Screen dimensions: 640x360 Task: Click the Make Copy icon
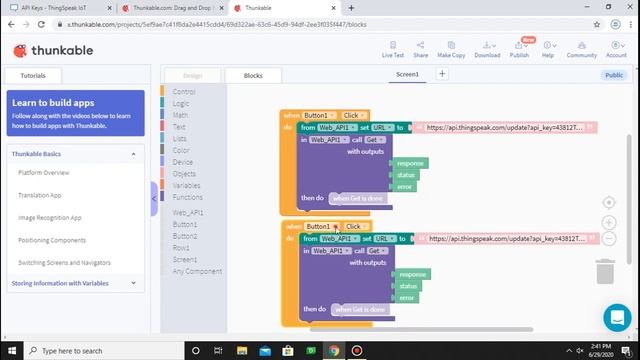point(451,49)
